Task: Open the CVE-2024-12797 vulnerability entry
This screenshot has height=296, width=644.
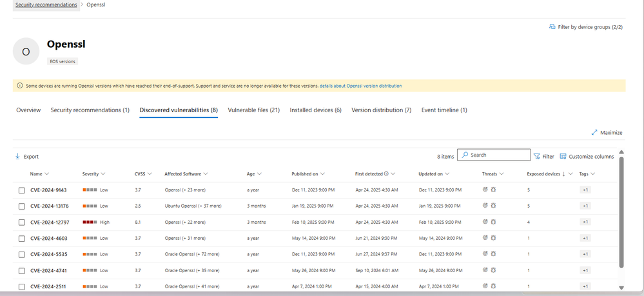Action: coord(50,222)
